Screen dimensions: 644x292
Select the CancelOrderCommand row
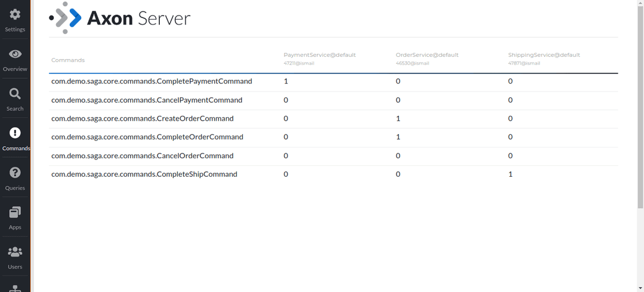click(143, 156)
